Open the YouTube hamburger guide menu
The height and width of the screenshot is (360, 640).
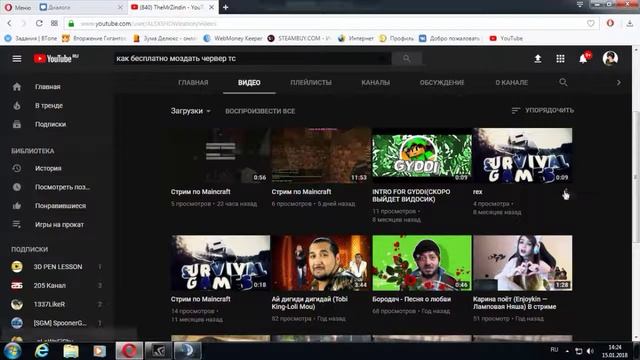pos(17,59)
